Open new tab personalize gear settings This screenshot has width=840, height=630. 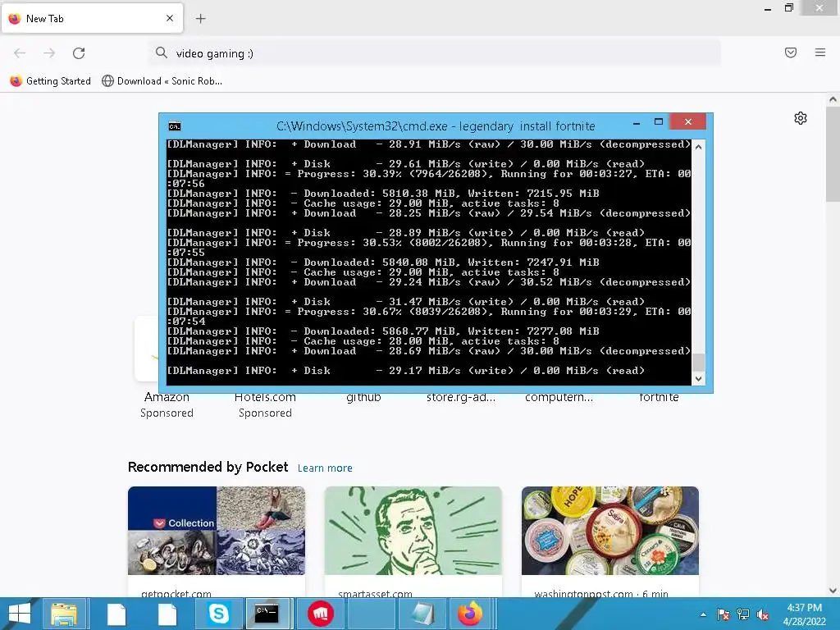tap(801, 118)
